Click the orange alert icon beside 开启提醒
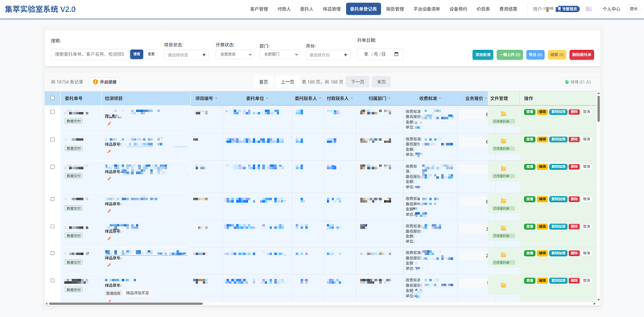This screenshot has height=317, width=644. pos(95,82)
